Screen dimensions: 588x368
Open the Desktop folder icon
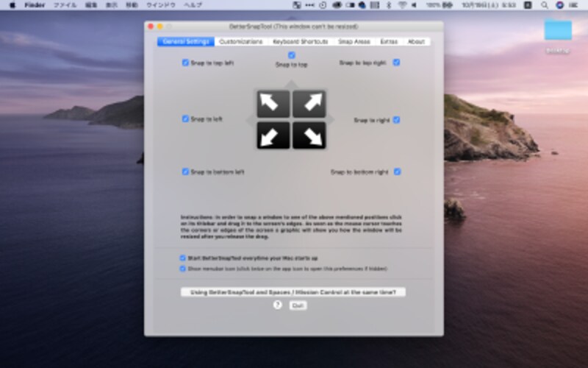pyautogui.click(x=558, y=30)
